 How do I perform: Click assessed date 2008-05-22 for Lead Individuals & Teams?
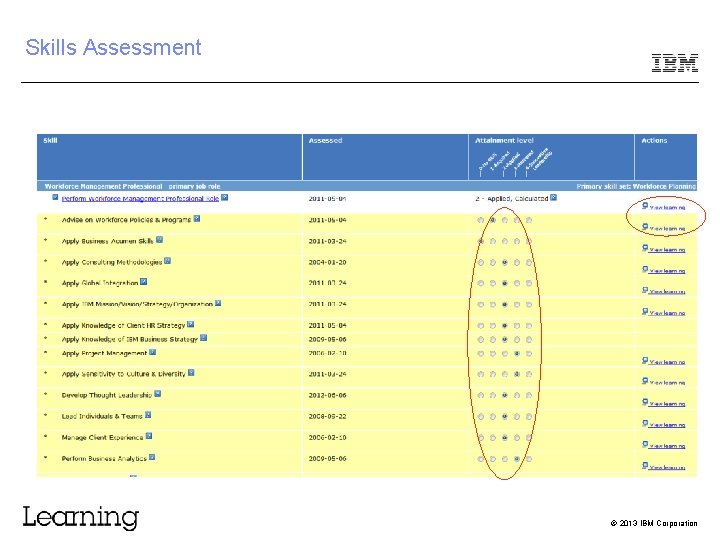click(327, 416)
